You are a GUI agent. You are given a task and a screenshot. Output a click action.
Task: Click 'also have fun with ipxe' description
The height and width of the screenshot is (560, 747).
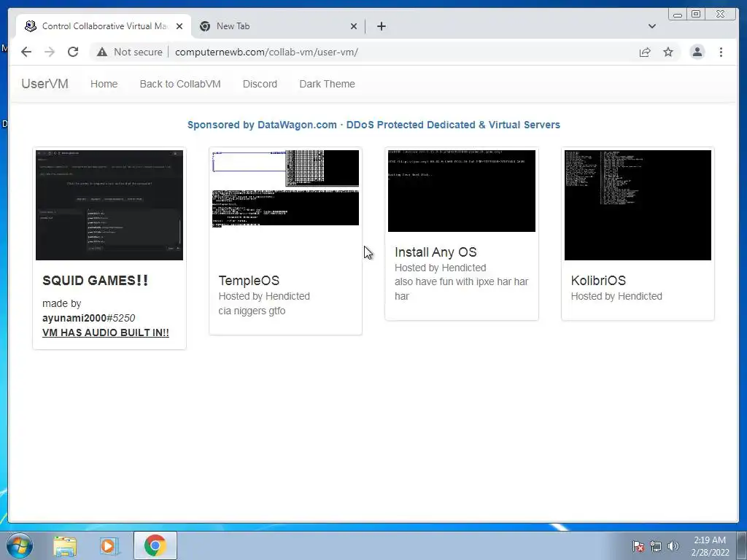tap(461, 289)
